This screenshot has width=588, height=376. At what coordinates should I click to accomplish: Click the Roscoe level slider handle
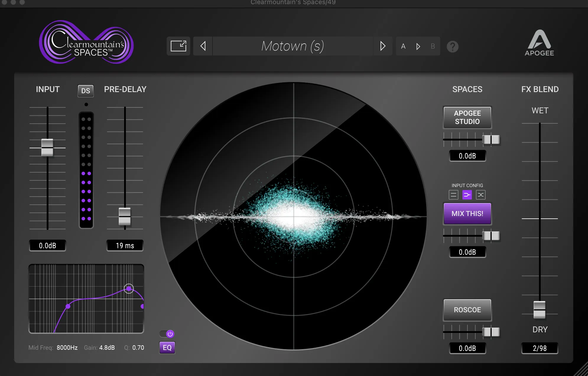(491, 332)
